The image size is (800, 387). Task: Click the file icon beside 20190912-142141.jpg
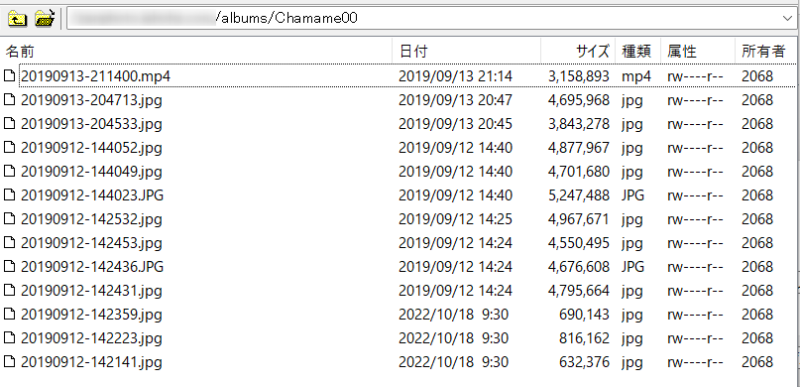pos(10,363)
